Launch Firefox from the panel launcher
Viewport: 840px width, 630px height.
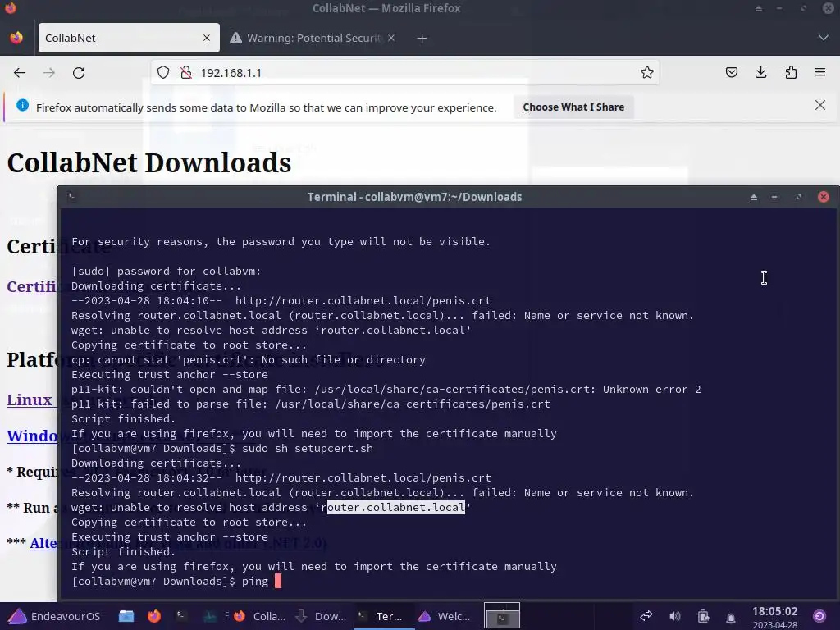tap(154, 616)
